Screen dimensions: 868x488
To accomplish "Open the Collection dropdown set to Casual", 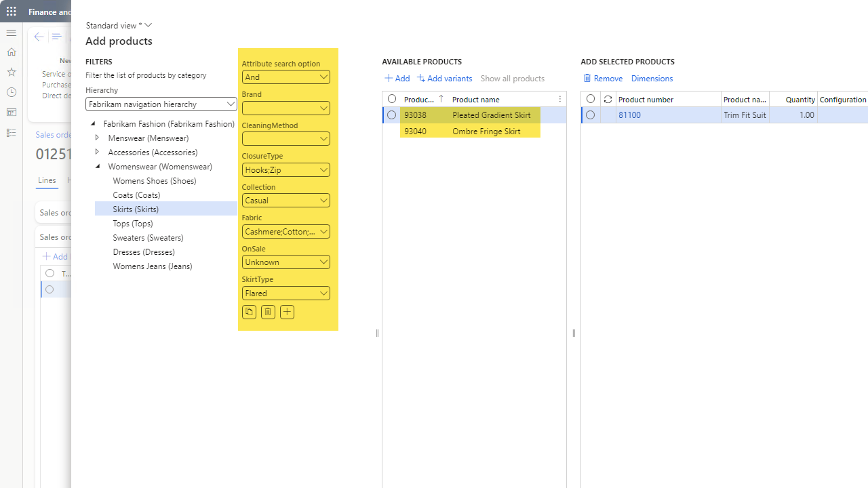I will [x=286, y=200].
